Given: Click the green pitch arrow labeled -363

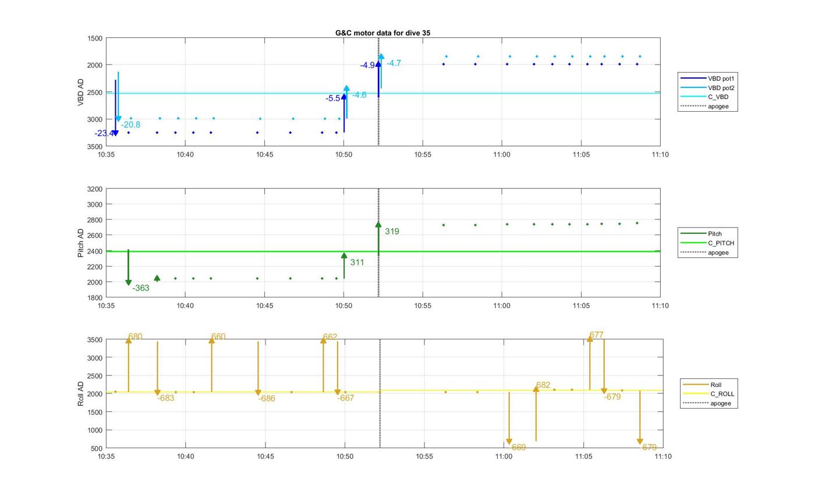Looking at the screenshot, I should [x=129, y=268].
